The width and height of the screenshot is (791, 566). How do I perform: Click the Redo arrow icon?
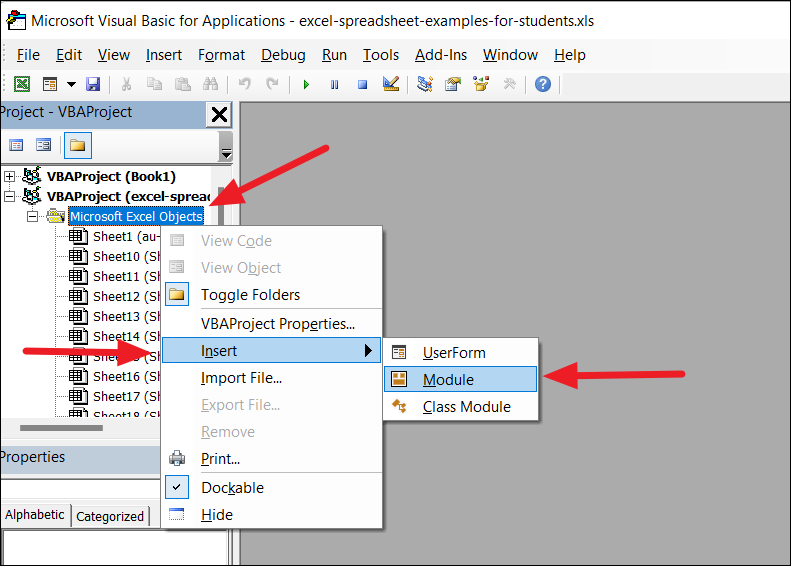(272, 84)
